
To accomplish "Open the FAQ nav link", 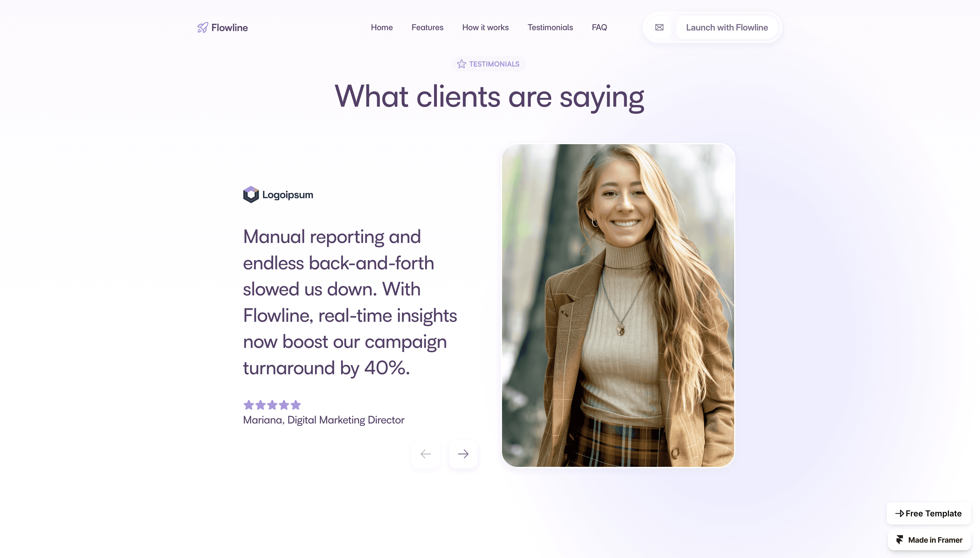I will tap(599, 28).
